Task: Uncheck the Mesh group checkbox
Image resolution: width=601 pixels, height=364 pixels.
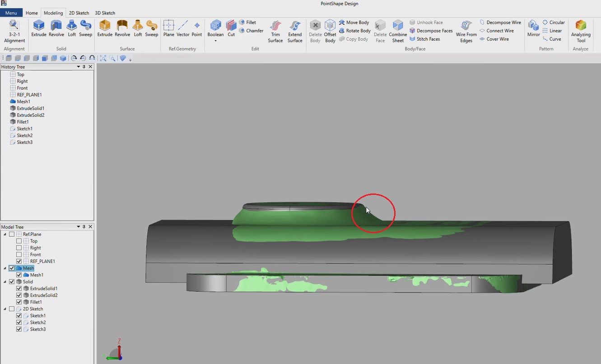Action: tap(12, 268)
